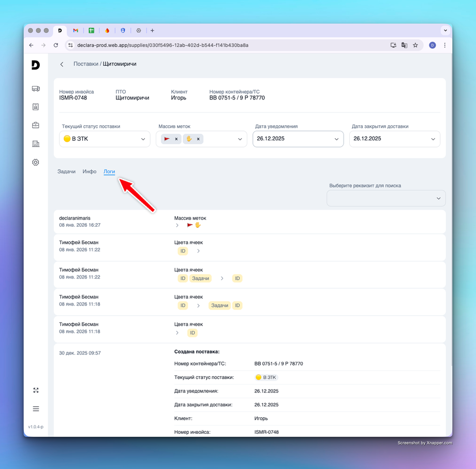Open the Выберите реквизит для поиска dropdown
This screenshot has height=469, width=476.
[386, 198]
